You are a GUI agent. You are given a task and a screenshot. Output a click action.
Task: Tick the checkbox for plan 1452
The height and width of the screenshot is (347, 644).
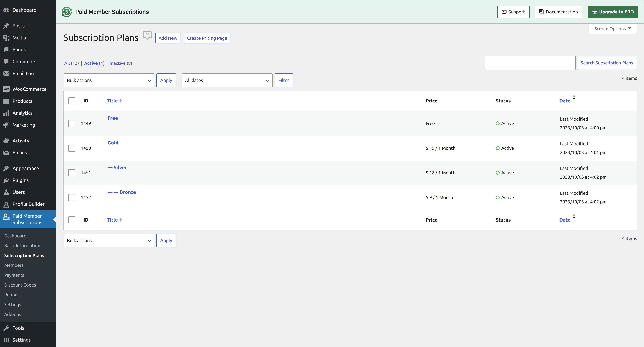pos(72,197)
